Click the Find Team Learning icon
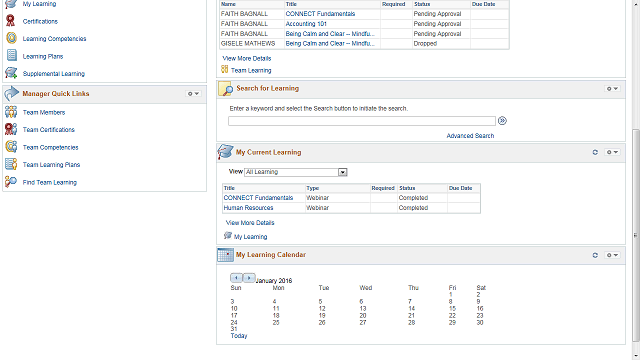 11,182
